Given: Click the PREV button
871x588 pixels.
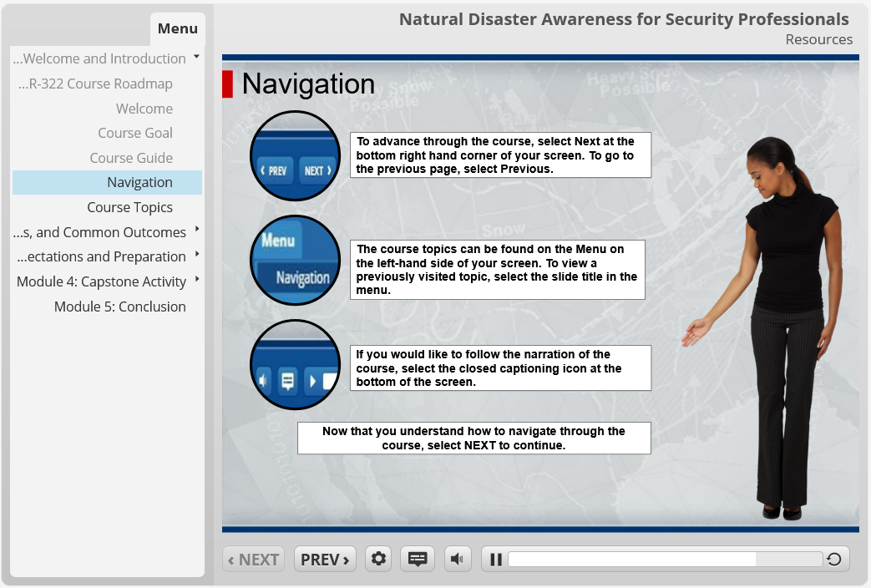Looking at the screenshot, I should click(325, 559).
